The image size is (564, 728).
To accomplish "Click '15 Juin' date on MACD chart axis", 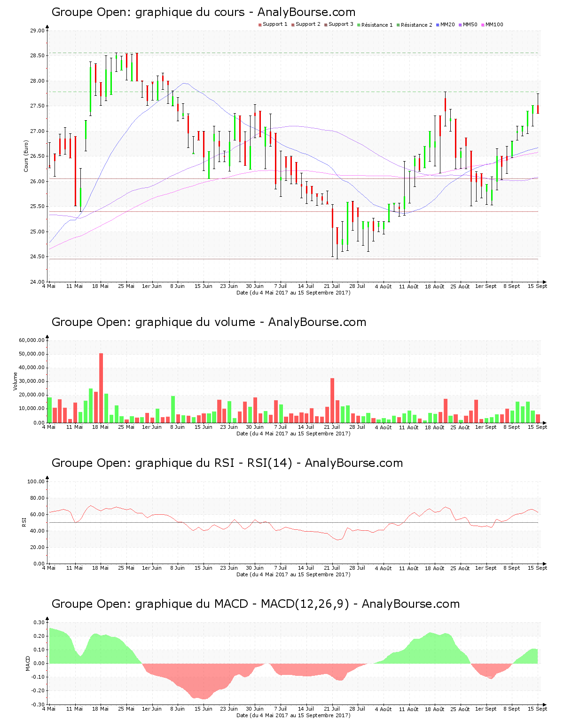I will click(204, 709).
